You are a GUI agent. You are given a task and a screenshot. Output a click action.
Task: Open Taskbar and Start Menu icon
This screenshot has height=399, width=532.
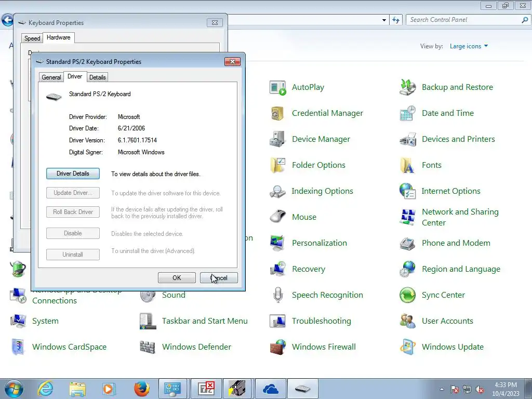click(x=148, y=321)
